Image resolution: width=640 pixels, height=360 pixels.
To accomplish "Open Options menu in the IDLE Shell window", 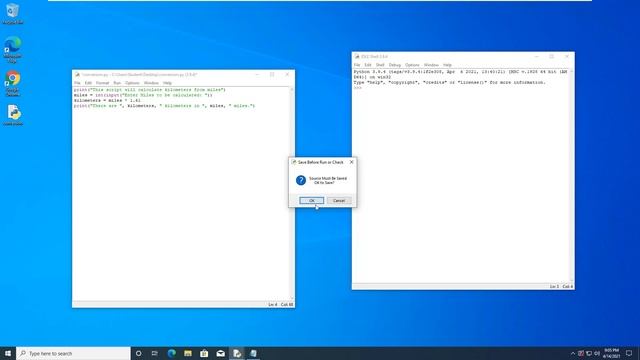I will [x=412, y=65].
